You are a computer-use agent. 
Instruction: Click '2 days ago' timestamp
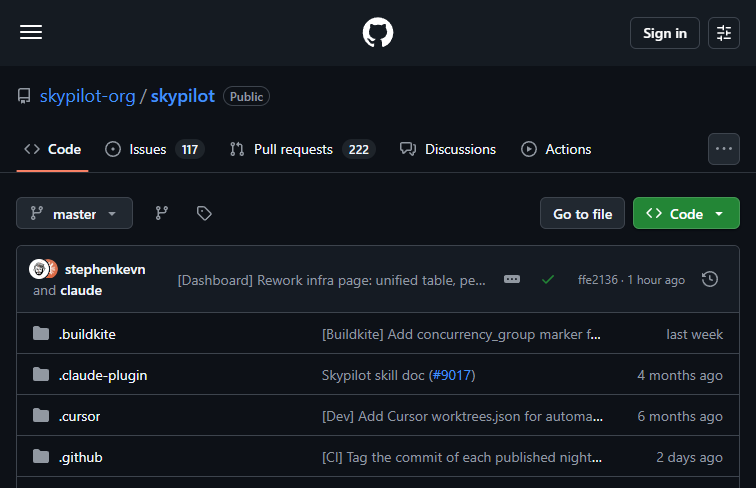pyautogui.click(x=689, y=457)
